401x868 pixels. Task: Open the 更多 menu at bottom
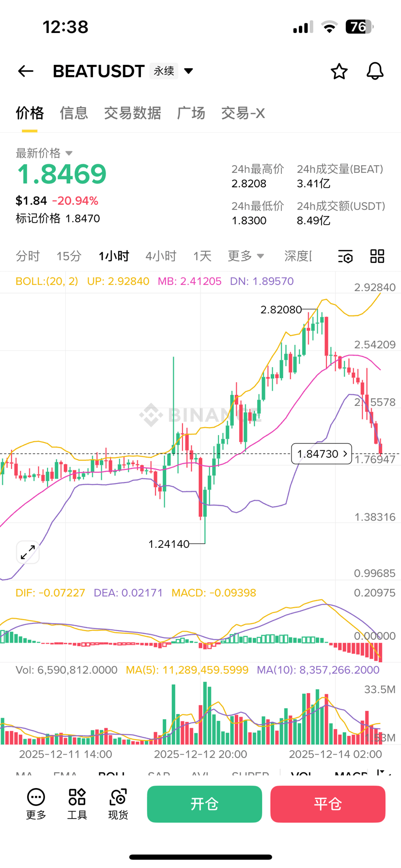36,804
